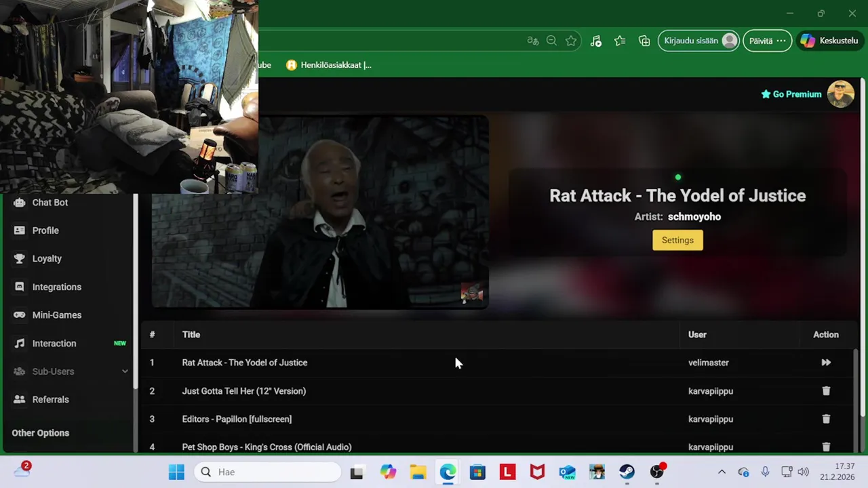Open the user avatar menu
868x488 pixels.
tap(840, 94)
